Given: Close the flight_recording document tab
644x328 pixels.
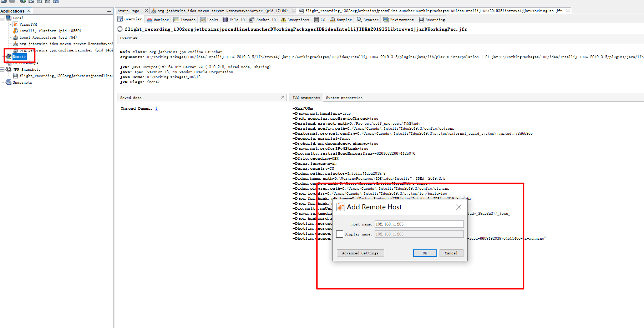Looking at the screenshot, I should click(568, 11).
